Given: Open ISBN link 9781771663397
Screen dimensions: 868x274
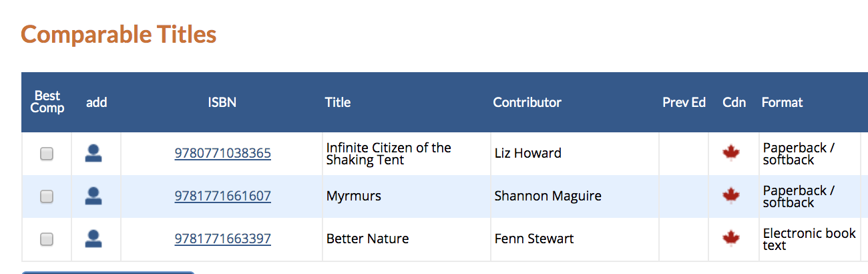Looking at the screenshot, I should [222, 239].
